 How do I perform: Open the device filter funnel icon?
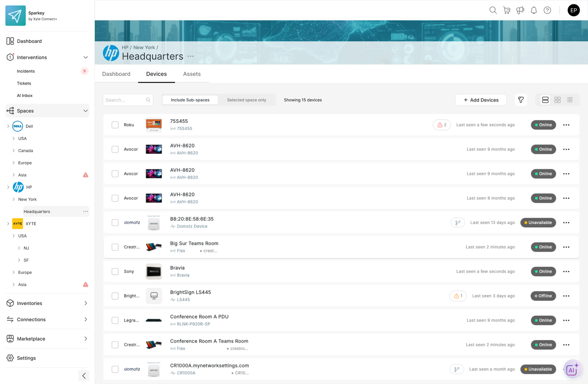[521, 100]
